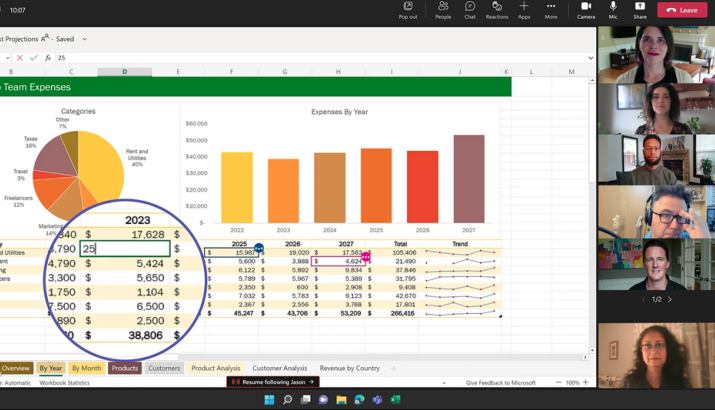
Task: Switch to the Overview sheet tab
Action: point(16,368)
